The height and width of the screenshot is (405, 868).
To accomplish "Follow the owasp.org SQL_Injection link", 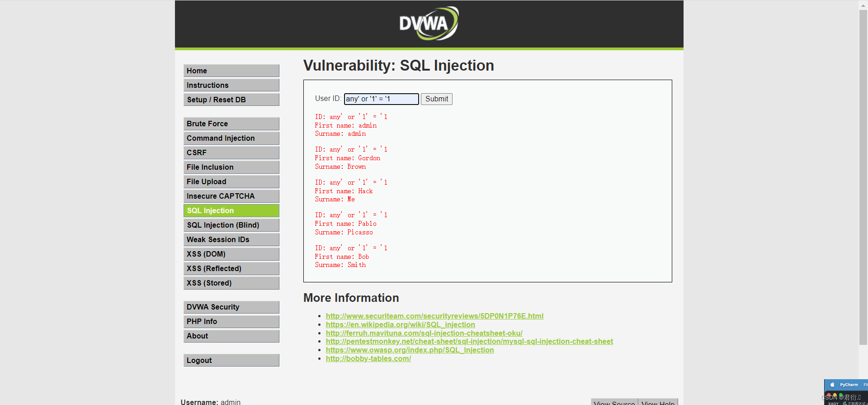I will 410,350.
